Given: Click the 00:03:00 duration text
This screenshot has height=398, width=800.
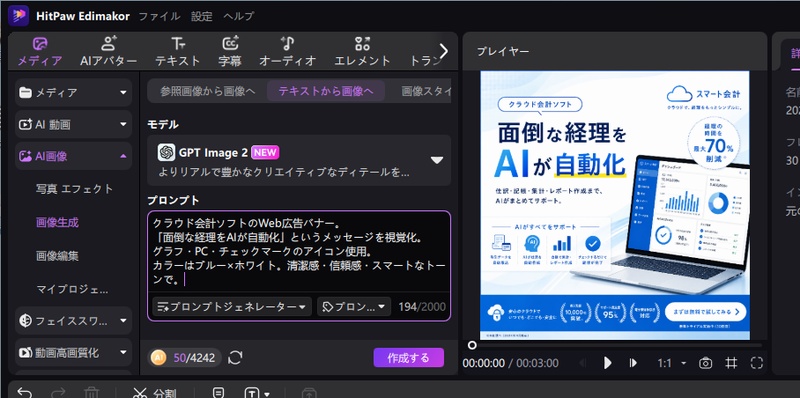Looking at the screenshot, I should (537, 363).
